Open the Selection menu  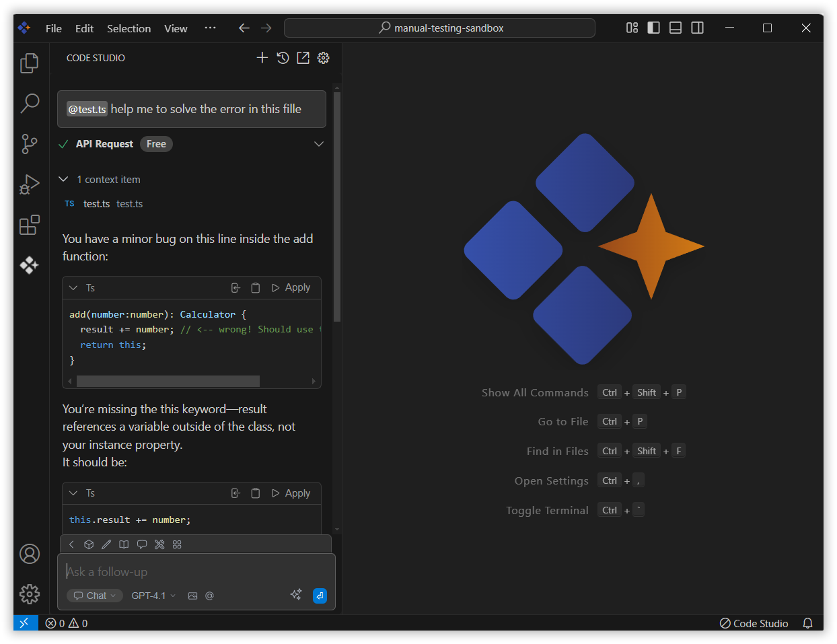(129, 28)
